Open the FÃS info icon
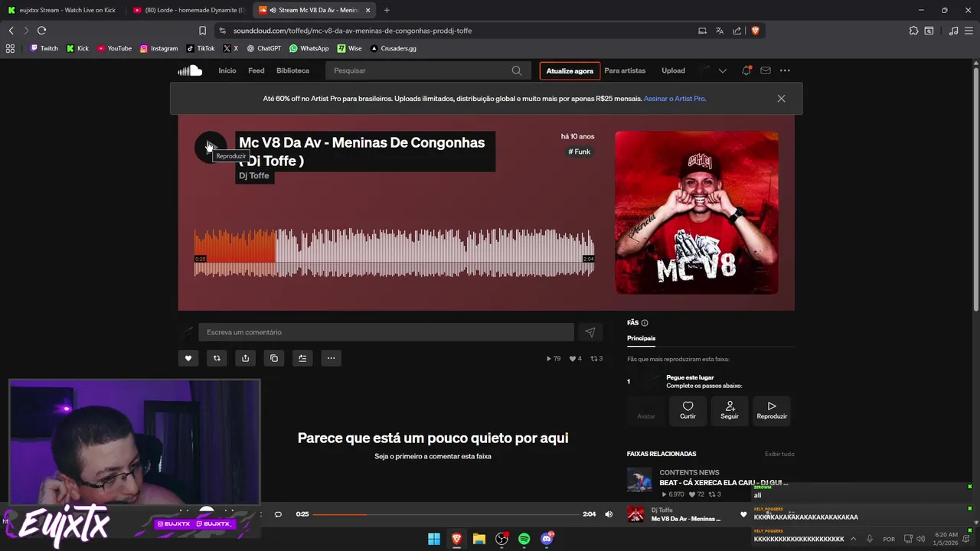 645,323
